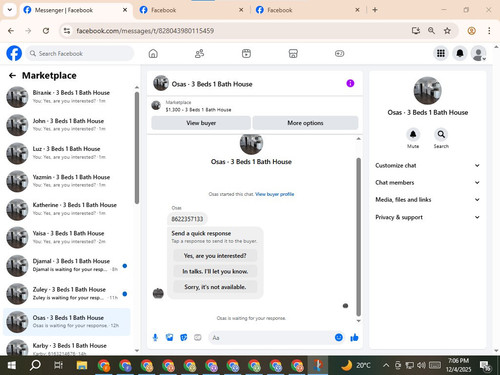Send 'Sorry, it's not available.' response

point(215,287)
